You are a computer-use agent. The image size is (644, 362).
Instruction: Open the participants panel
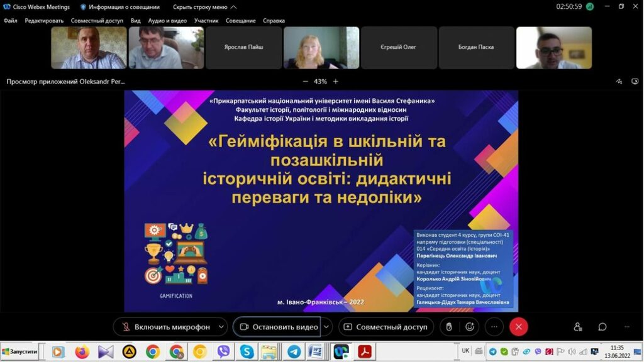[x=578, y=327]
